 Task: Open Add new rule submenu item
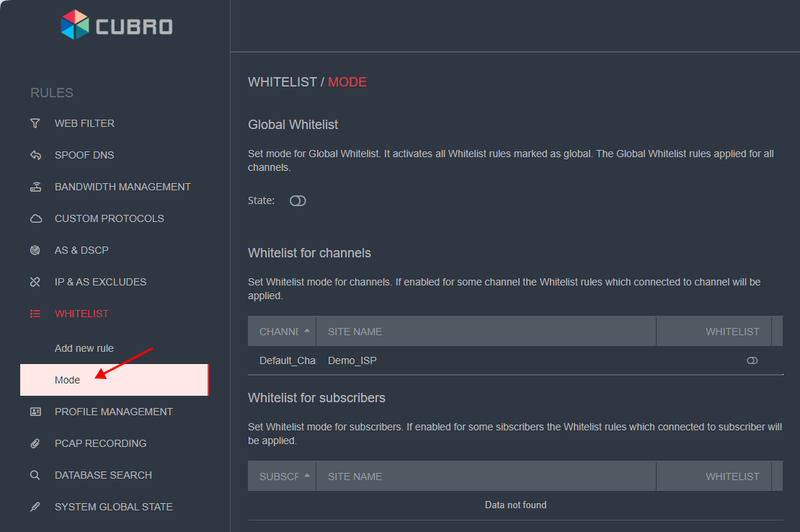coord(84,348)
